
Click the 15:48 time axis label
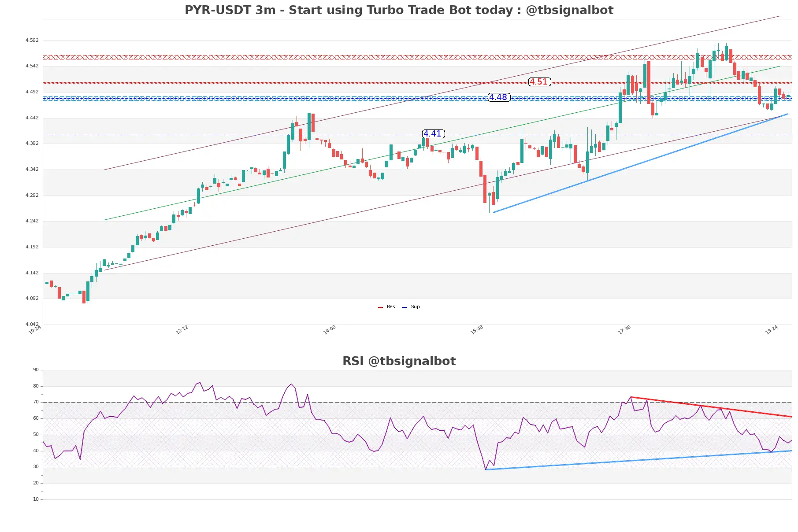click(x=477, y=330)
